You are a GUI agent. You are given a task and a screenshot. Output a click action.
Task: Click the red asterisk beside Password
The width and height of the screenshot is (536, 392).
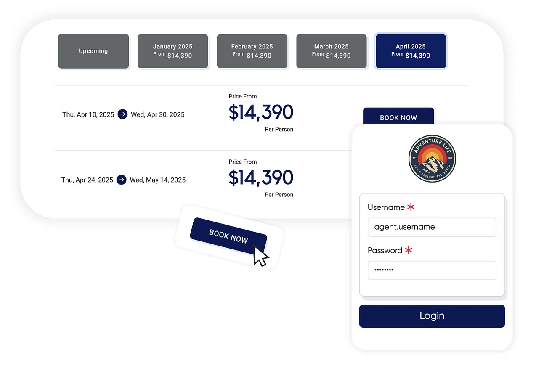click(x=409, y=250)
